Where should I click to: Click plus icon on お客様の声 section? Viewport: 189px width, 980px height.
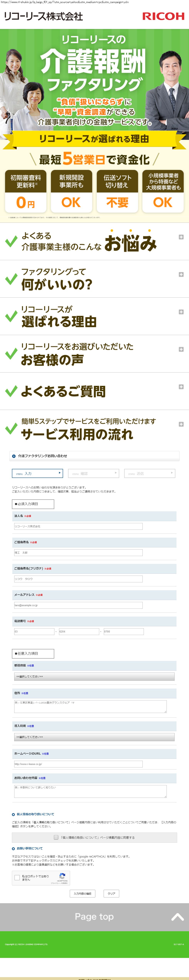tap(181, 349)
